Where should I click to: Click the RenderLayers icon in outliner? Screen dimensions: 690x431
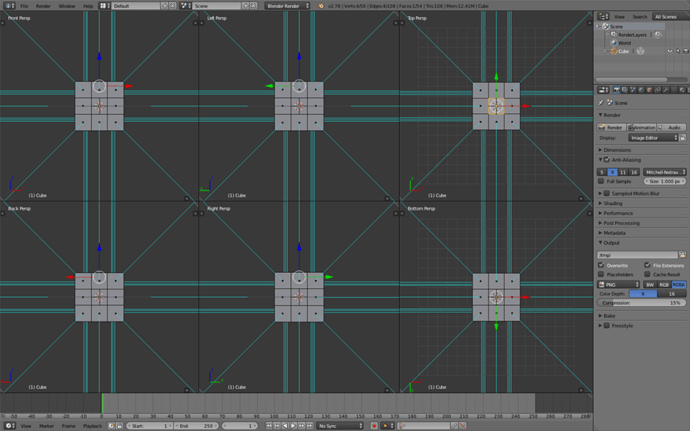click(611, 34)
